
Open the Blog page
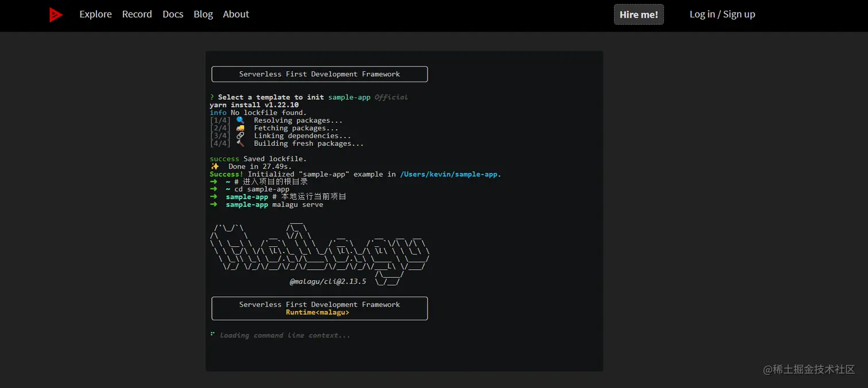click(203, 14)
